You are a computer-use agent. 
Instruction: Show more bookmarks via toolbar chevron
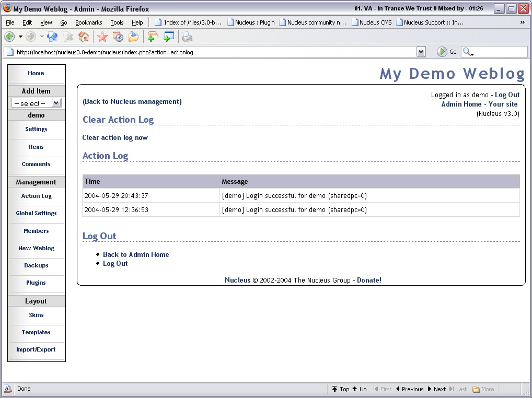tap(523, 22)
